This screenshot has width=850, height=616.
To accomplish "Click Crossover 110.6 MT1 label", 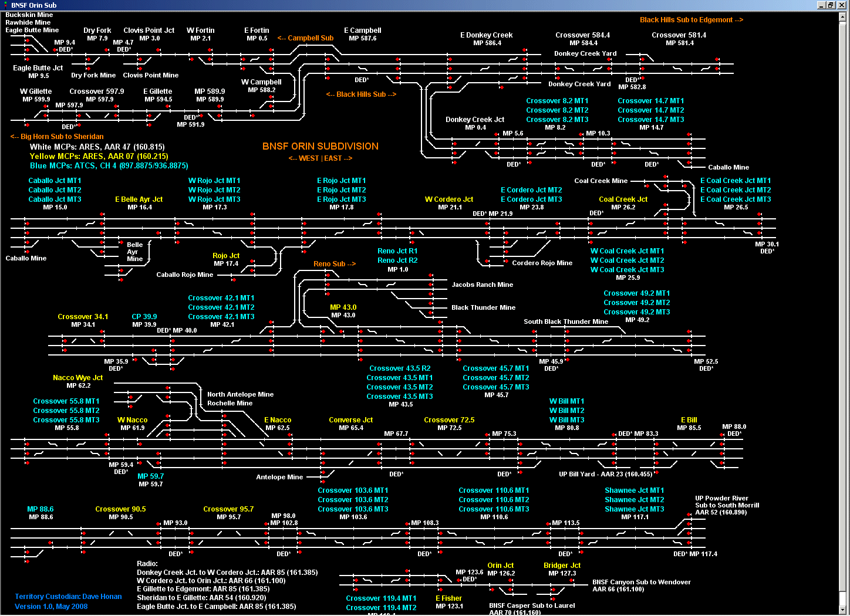I will coord(494,490).
